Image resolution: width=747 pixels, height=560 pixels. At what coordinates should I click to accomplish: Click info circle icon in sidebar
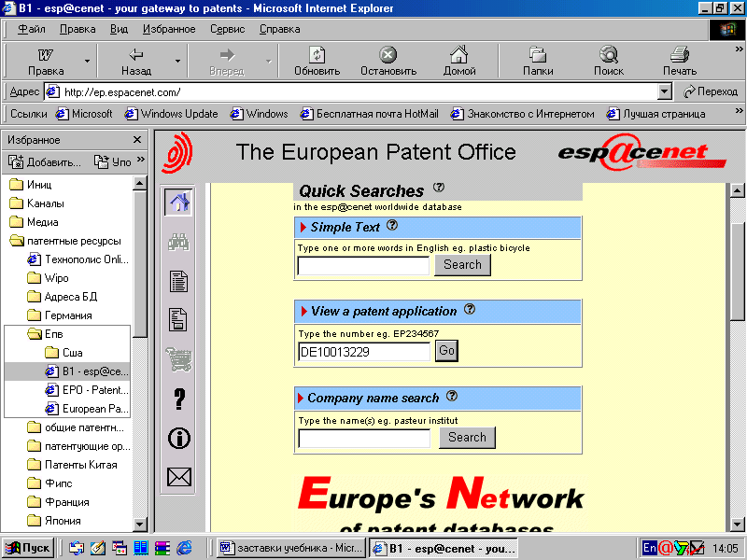coord(179,438)
